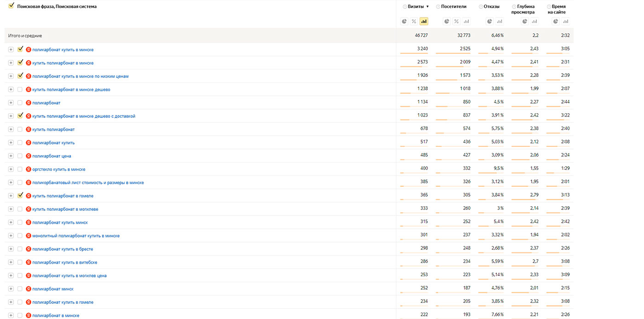Viewport: 644px width, 319px height.
Task: Uncheck 'поликарбонат купить в минске по низким ценам' checkbox
Action: (20, 76)
